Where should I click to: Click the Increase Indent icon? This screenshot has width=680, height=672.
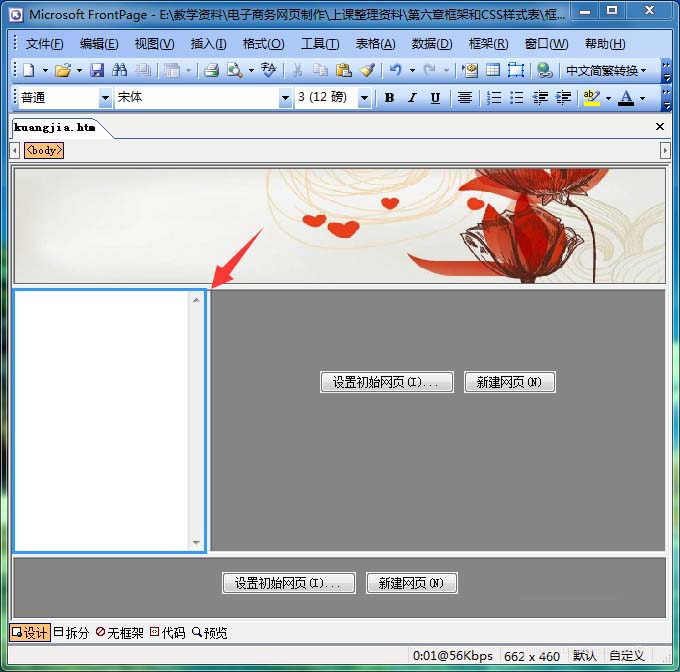coord(563,98)
